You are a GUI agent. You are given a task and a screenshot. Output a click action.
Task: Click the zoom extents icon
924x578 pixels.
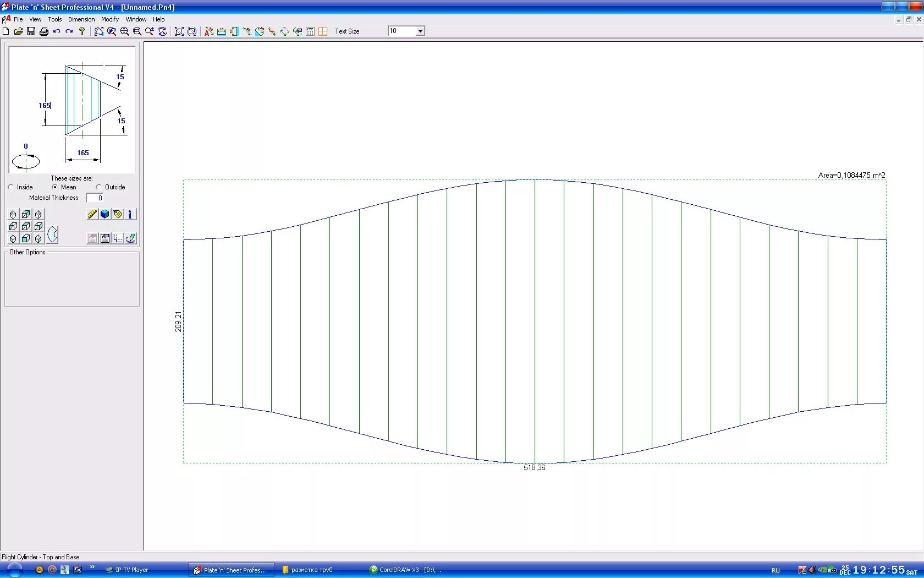click(179, 31)
